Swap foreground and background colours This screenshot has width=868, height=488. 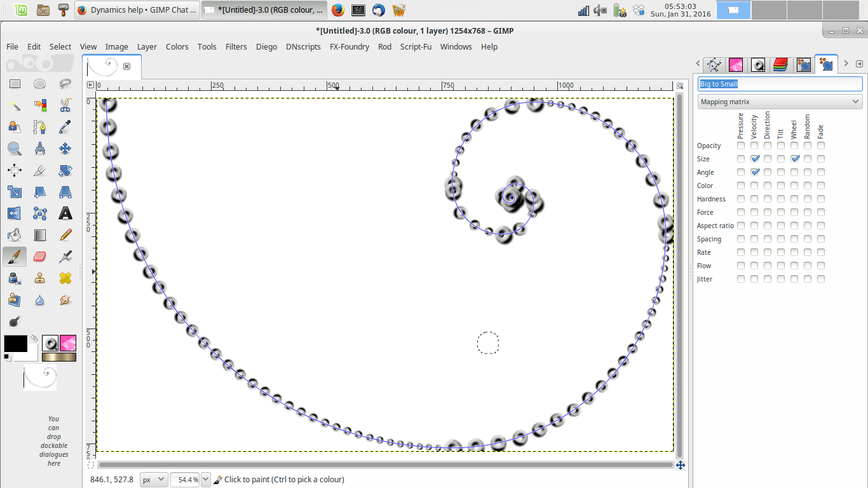click(34, 339)
